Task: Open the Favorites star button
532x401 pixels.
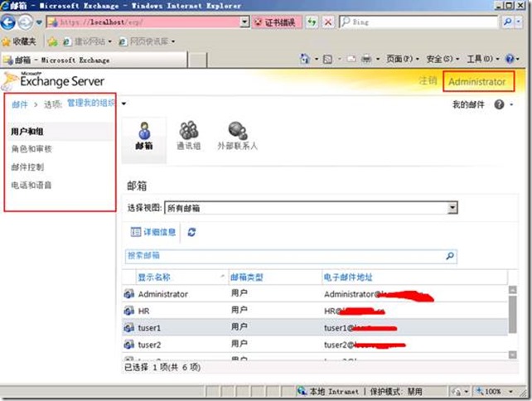Action: [x=19, y=41]
